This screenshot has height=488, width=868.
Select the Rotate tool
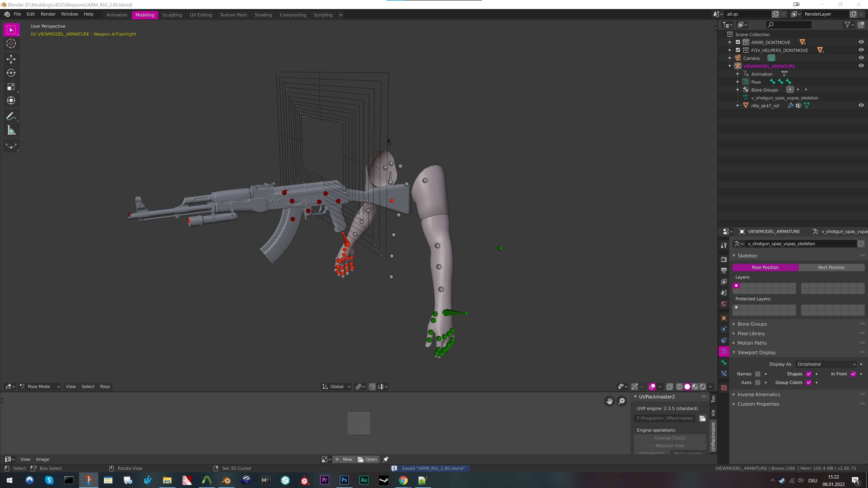click(x=11, y=73)
